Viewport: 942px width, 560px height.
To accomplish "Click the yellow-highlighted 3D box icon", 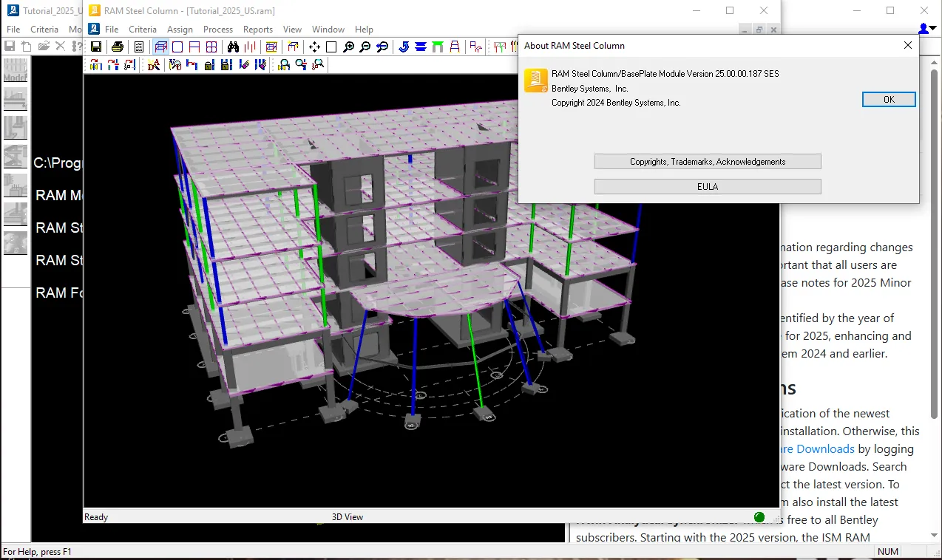I will tap(271, 47).
